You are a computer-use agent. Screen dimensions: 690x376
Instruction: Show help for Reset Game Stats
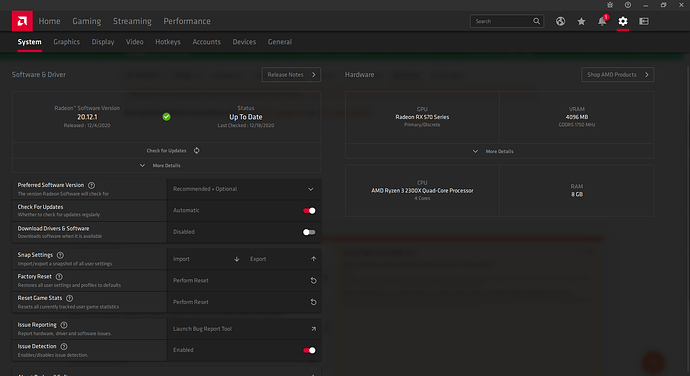[70, 299]
